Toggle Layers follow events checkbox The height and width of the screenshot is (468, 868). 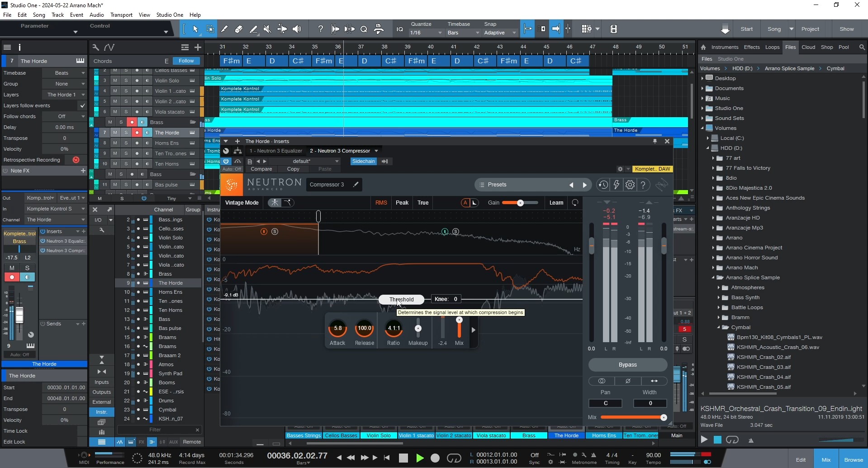click(82, 105)
